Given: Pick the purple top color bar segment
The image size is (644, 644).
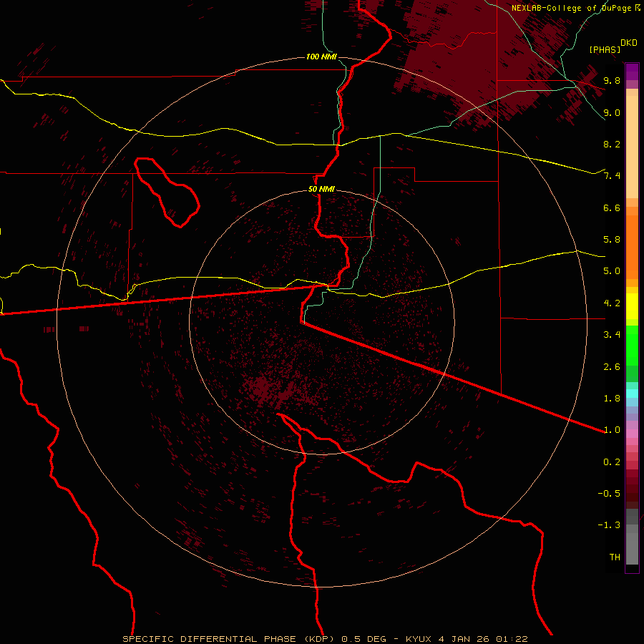Looking at the screenshot, I should tap(632, 72).
